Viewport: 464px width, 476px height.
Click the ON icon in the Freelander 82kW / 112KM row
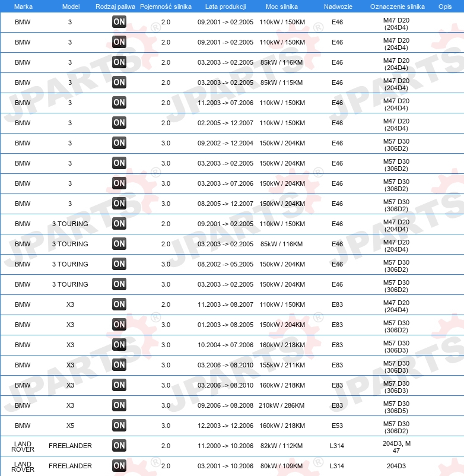[119, 446]
